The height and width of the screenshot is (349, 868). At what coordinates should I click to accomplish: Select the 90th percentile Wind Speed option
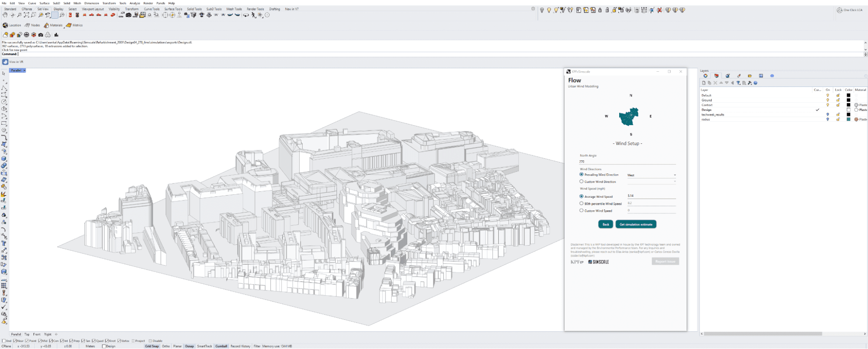tap(581, 203)
